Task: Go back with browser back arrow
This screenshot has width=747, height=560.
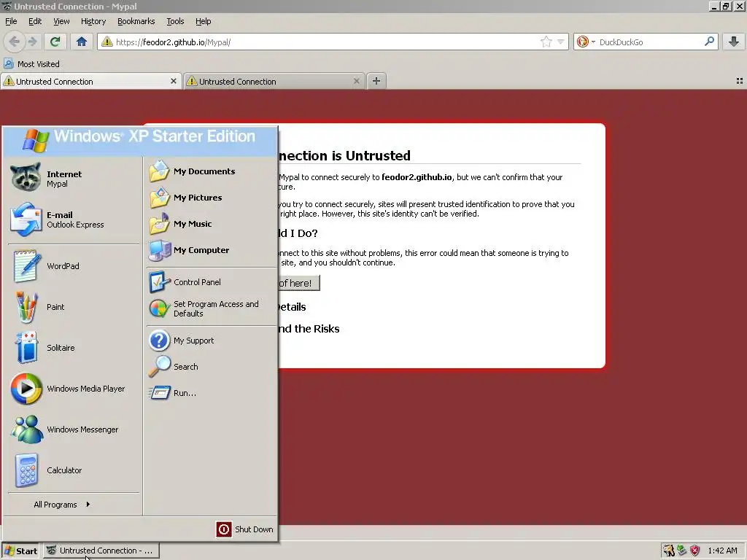Action: 15,42
